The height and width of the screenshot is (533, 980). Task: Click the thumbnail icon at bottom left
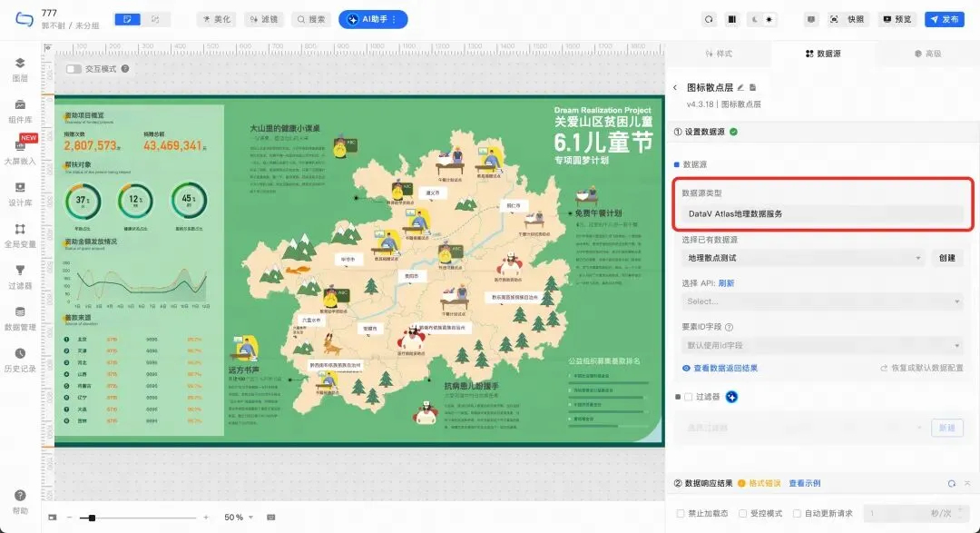click(53, 518)
